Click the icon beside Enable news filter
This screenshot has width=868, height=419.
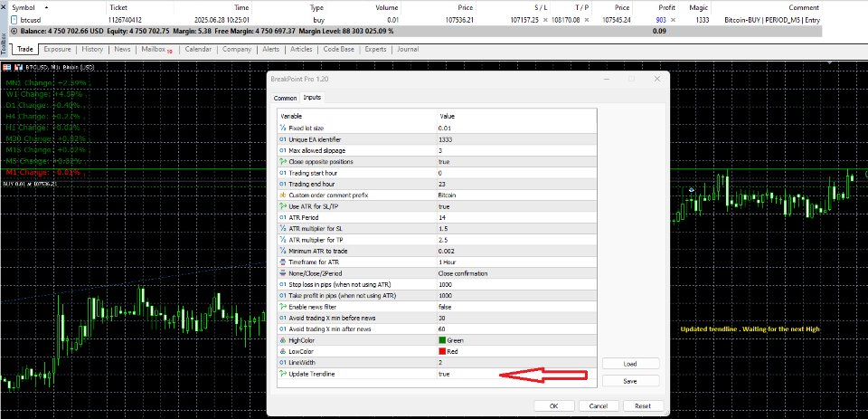tap(283, 307)
